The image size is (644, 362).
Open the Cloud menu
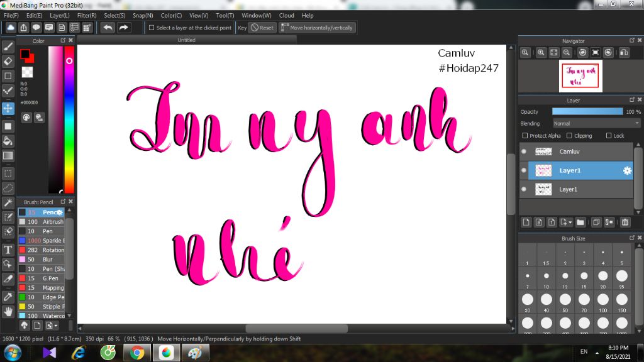coord(286,15)
